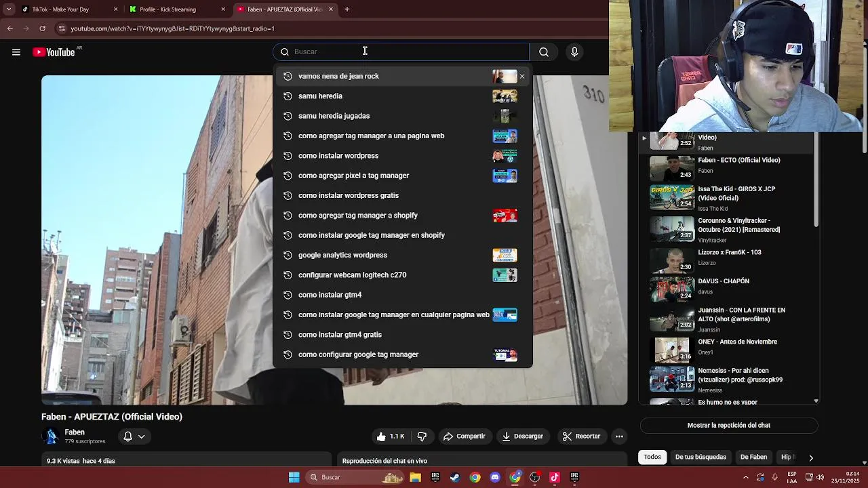Remove the 'vamos nena de jean rock' suggestion
Viewport: 868px width, 488px height.
coord(522,77)
